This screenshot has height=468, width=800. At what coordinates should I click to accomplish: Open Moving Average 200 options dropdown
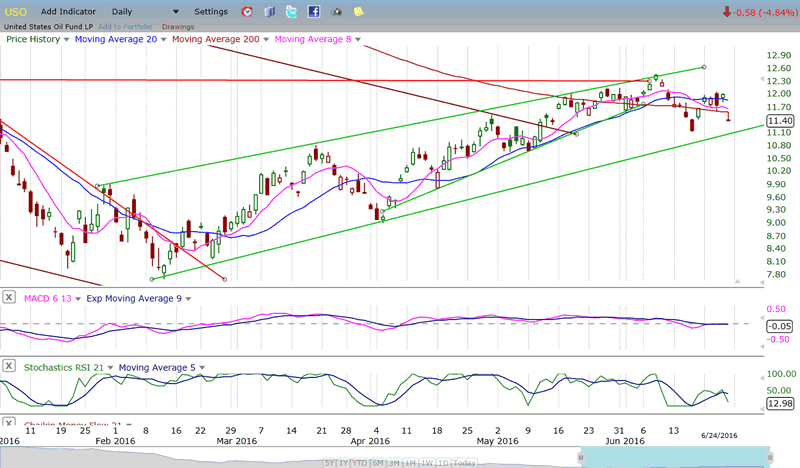tap(265, 39)
